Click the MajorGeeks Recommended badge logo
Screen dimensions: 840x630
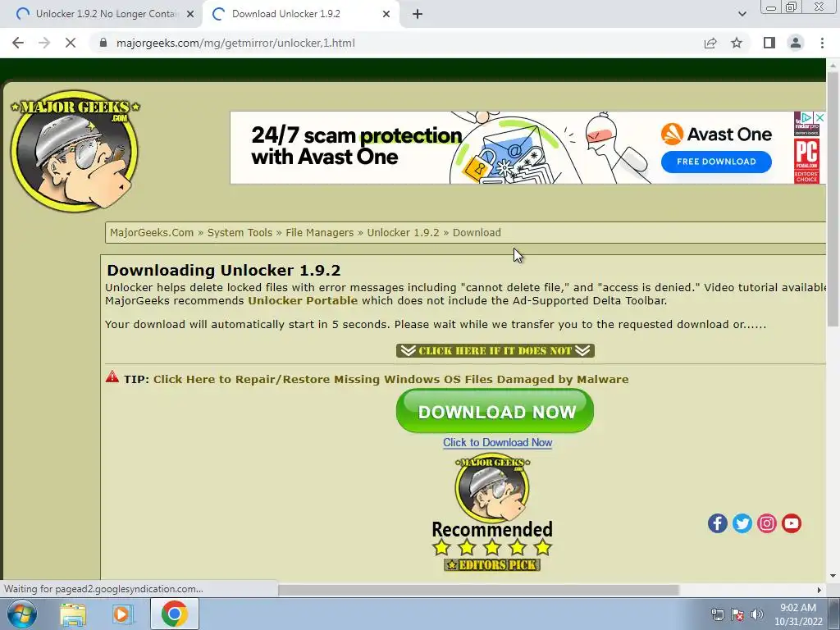492,487
